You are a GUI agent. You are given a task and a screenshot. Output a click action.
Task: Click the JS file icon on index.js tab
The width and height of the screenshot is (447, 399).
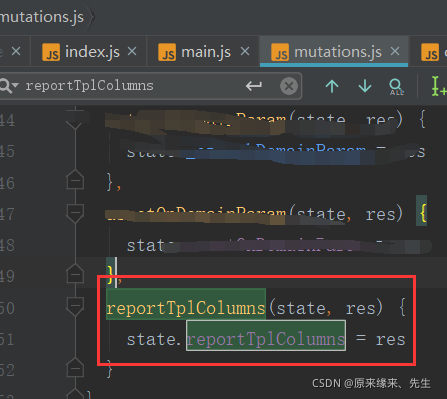(51, 52)
